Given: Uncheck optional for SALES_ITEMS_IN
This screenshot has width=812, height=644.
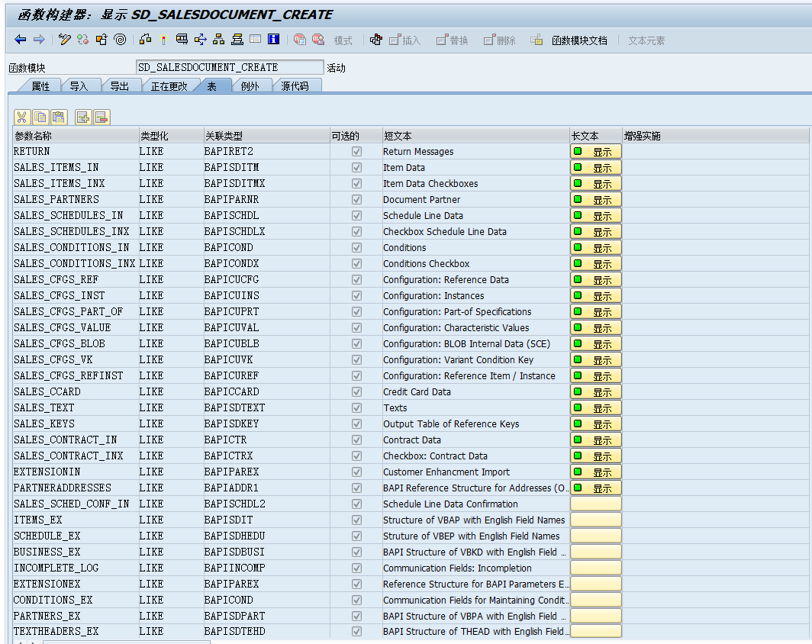Looking at the screenshot, I should (356, 167).
